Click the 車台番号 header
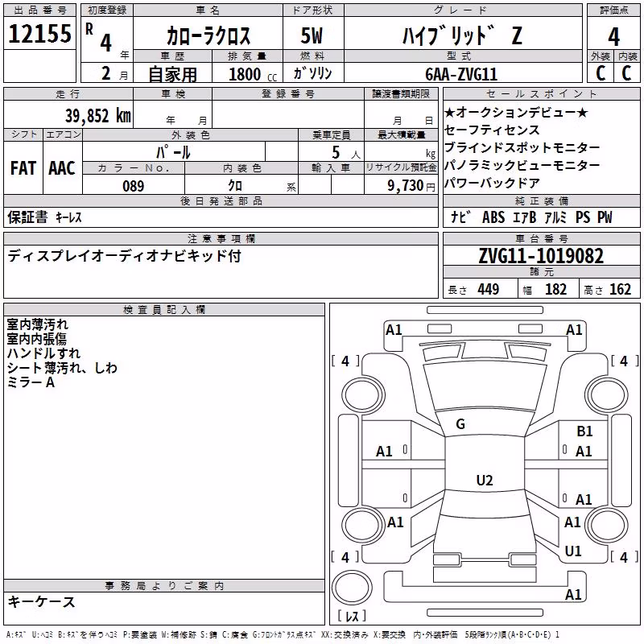This screenshot has width=644, height=644. 541,238
